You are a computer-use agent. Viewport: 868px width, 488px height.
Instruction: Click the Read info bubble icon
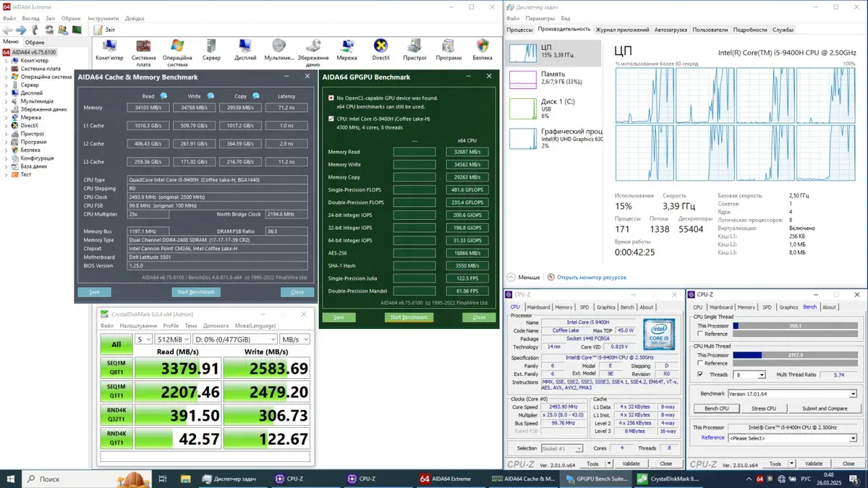(164, 95)
